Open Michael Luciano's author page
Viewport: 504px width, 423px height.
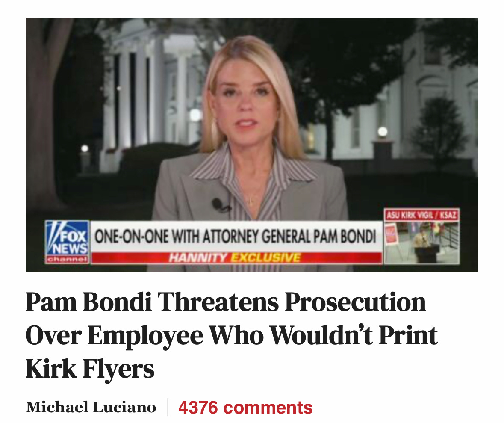coord(91,407)
